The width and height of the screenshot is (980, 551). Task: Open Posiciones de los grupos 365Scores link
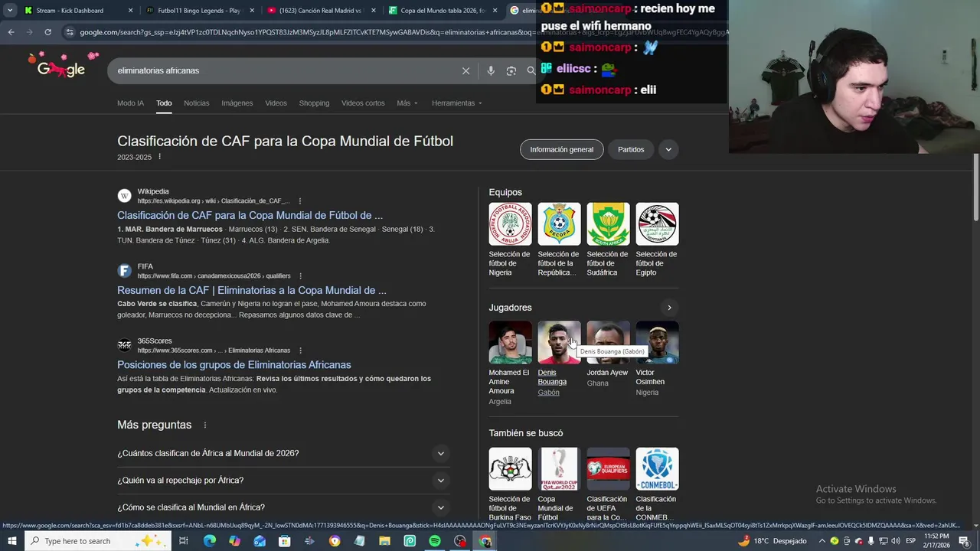(x=234, y=365)
